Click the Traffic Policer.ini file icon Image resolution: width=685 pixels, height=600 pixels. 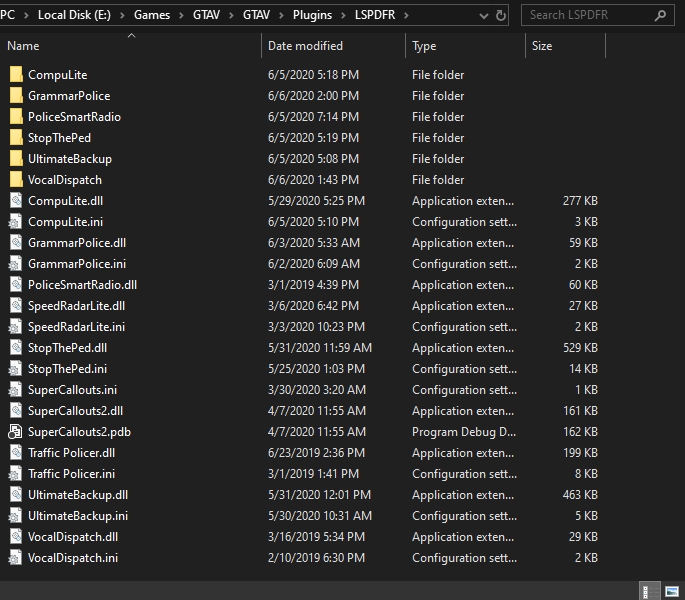tap(16, 473)
